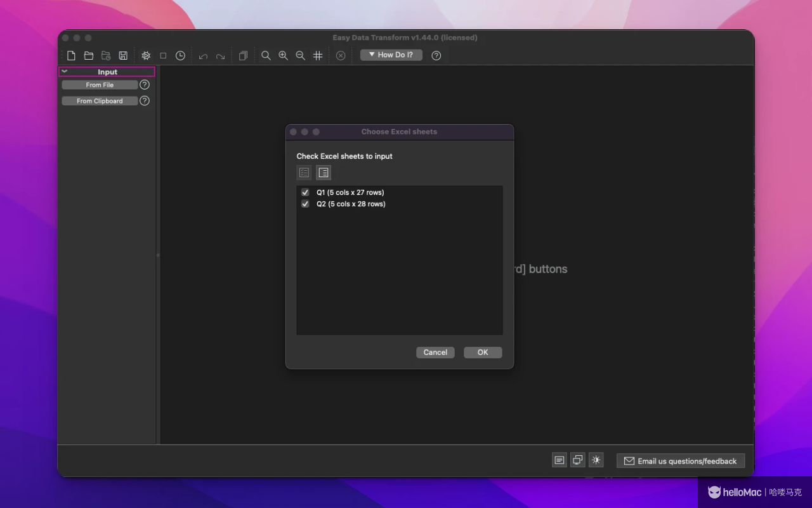
Task: Click the windows layout icon in status bar
Action: (x=577, y=460)
